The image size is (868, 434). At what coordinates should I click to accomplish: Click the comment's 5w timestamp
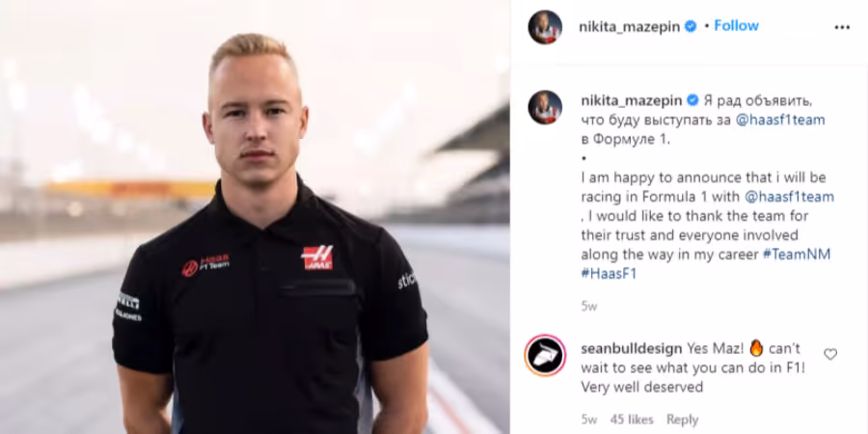(589, 420)
